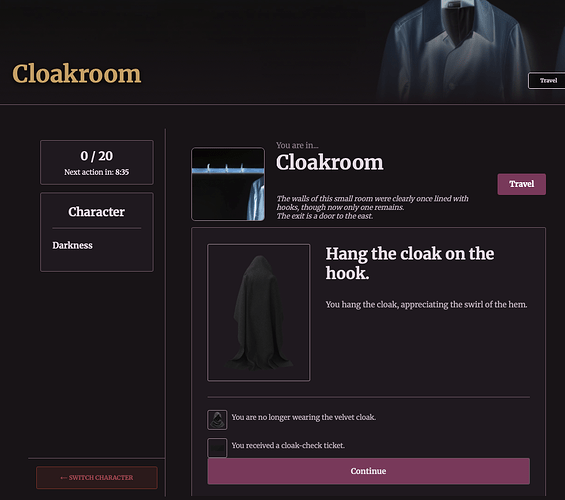Click the 0 / 20 actions counter

click(x=97, y=156)
